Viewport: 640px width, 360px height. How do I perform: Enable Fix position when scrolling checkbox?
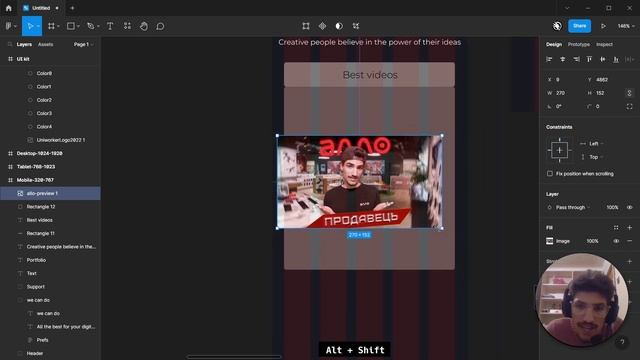(x=550, y=174)
